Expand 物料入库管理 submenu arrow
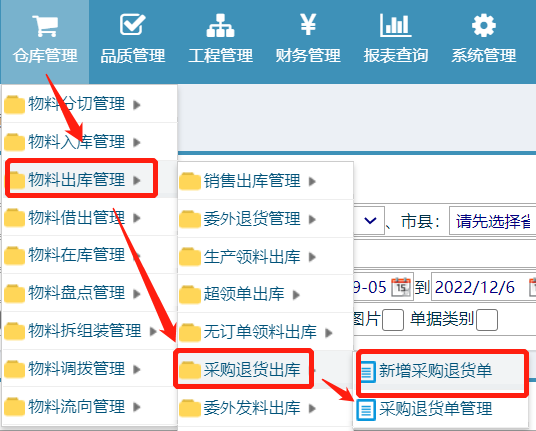 click(x=137, y=142)
